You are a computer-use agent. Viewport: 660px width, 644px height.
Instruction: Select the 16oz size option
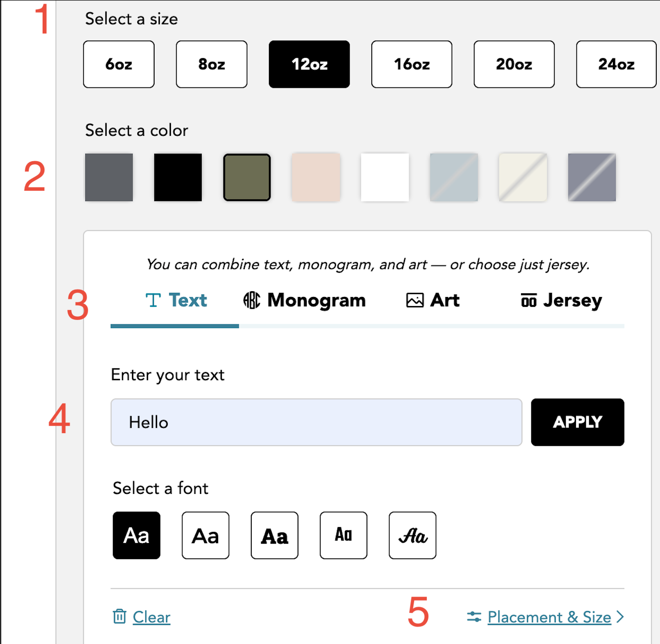pos(412,64)
